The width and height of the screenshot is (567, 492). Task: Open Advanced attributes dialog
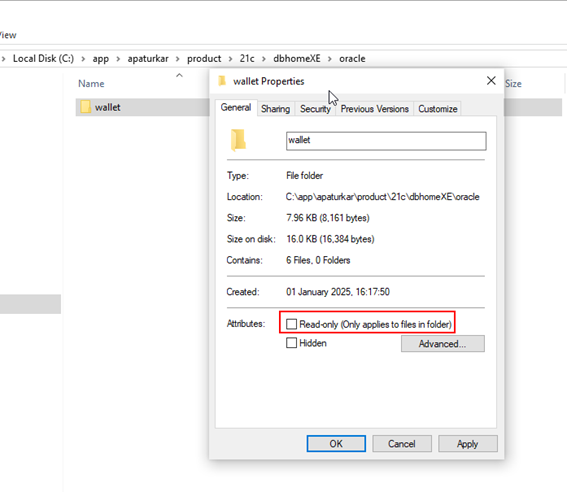click(x=443, y=343)
